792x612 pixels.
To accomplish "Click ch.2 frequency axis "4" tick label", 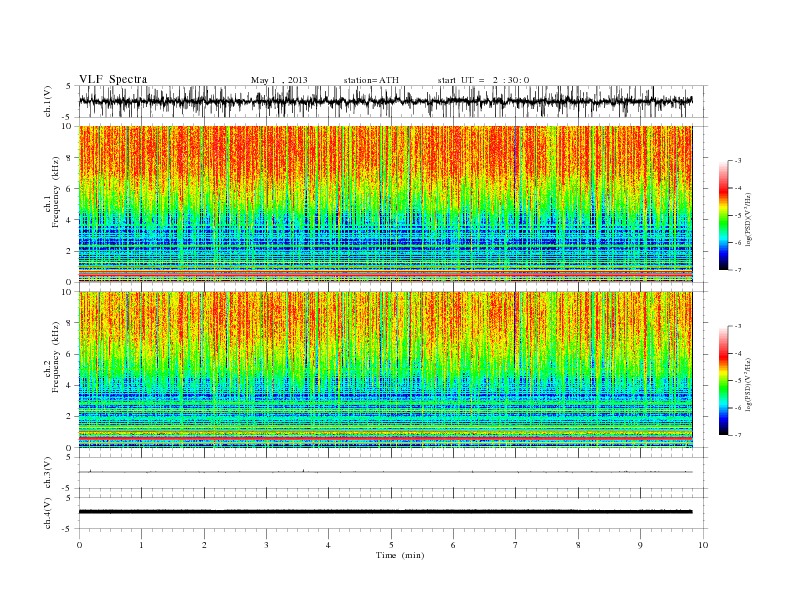I will click(70, 386).
